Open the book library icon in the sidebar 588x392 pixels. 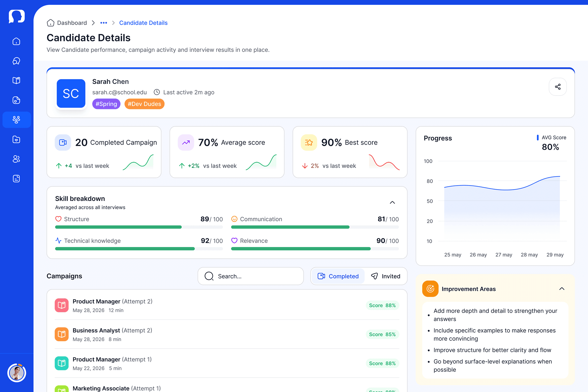pyautogui.click(x=16, y=80)
